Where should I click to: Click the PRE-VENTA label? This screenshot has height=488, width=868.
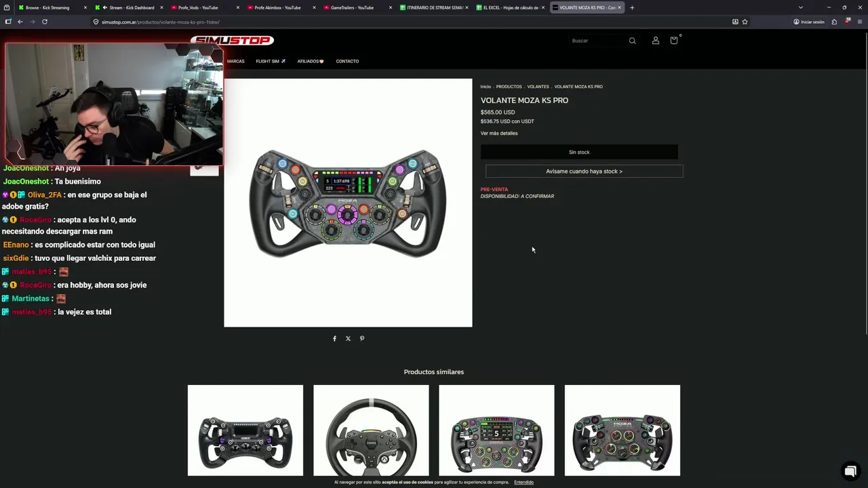click(x=494, y=190)
